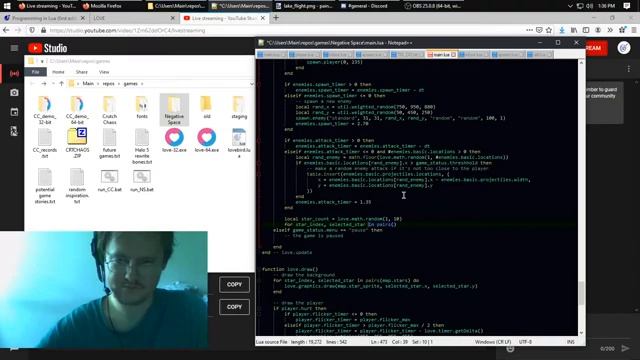
Task: Collapse the love.draw function fold marker
Action: tap(259, 269)
